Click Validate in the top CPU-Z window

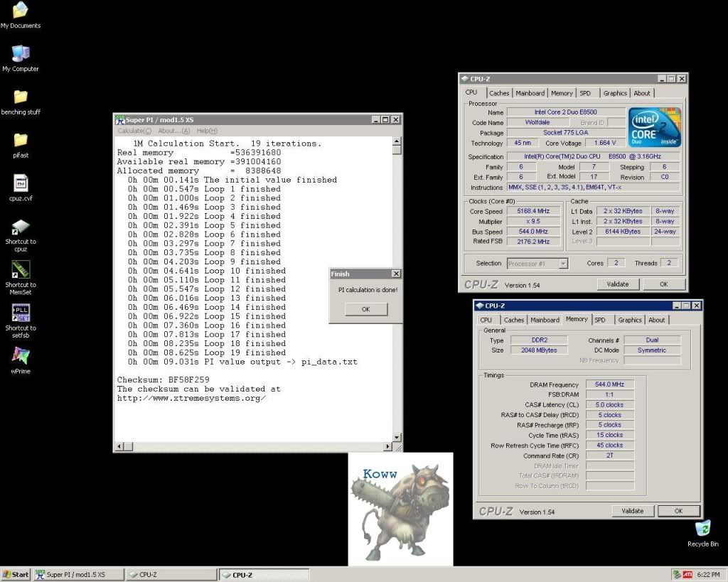coord(617,284)
